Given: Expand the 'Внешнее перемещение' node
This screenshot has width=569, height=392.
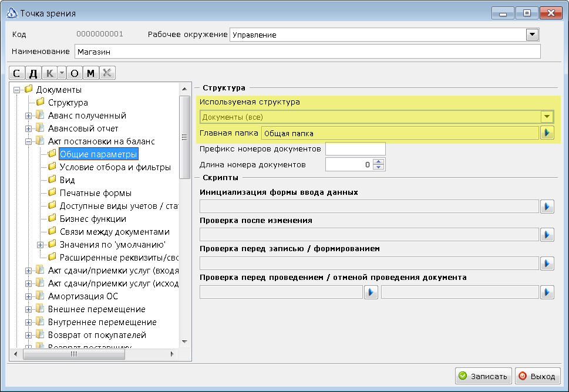Looking at the screenshot, I should click(28, 310).
